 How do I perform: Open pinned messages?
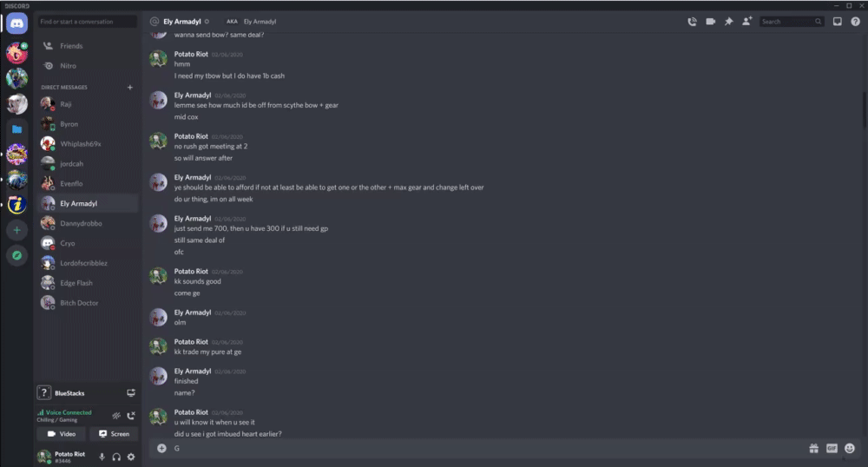click(728, 22)
